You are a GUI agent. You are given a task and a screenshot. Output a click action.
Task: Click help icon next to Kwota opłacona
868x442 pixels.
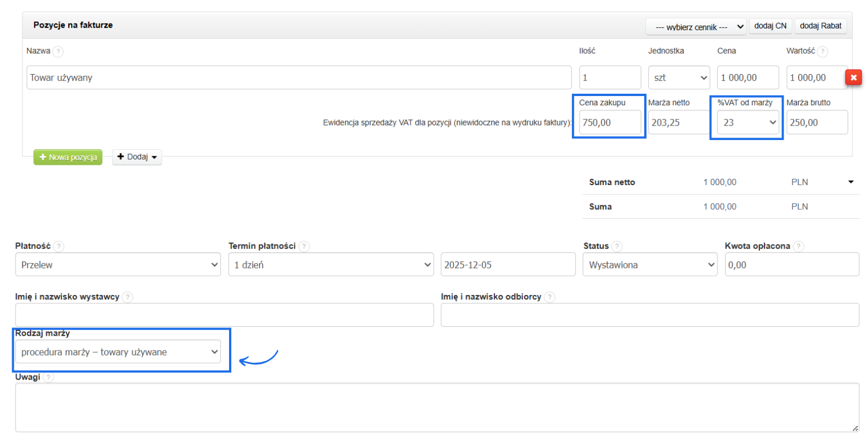[x=799, y=246]
